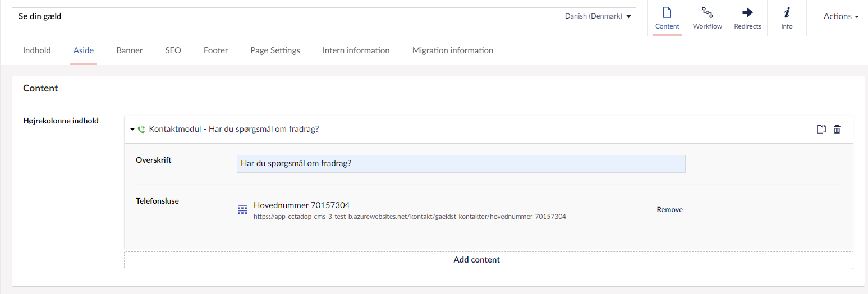Open the Info section

[x=787, y=18]
